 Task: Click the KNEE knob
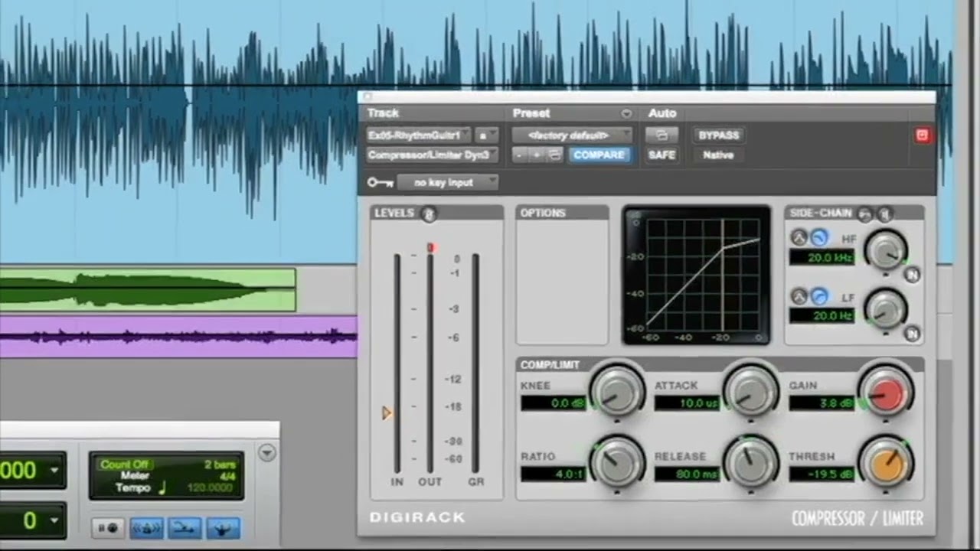(617, 391)
